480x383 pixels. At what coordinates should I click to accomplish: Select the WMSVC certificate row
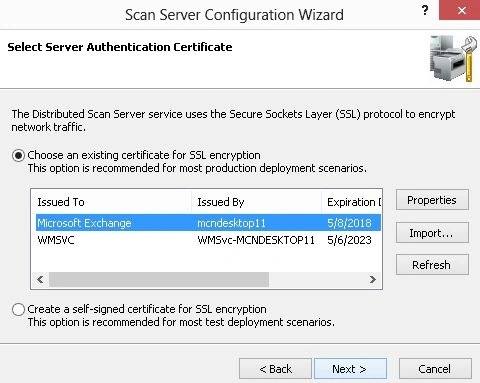[x=208, y=240]
